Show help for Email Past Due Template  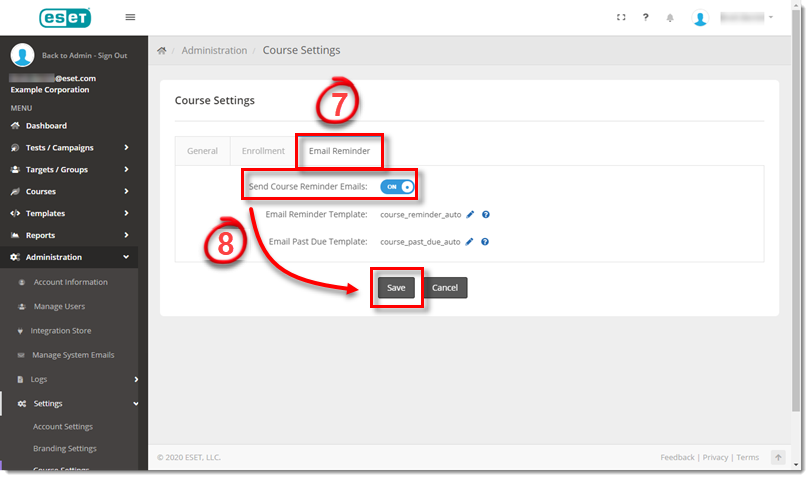pyautogui.click(x=486, y=241)
